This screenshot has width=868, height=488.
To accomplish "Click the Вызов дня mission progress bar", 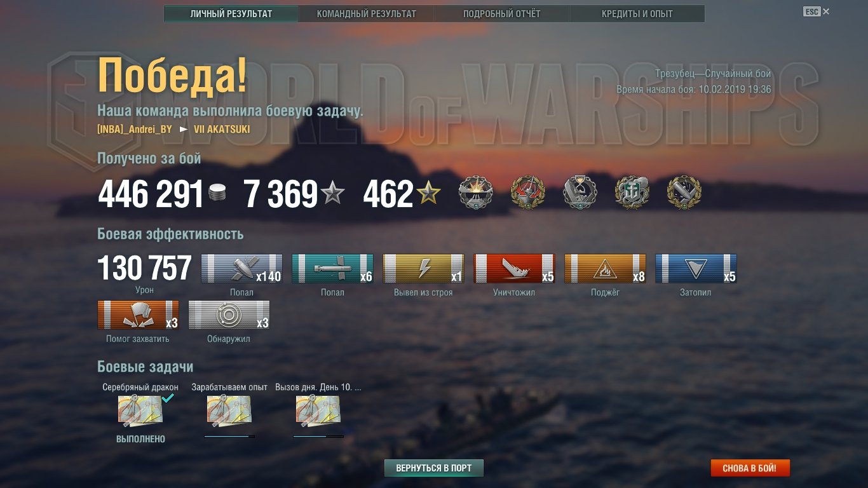I will (318, 437).
